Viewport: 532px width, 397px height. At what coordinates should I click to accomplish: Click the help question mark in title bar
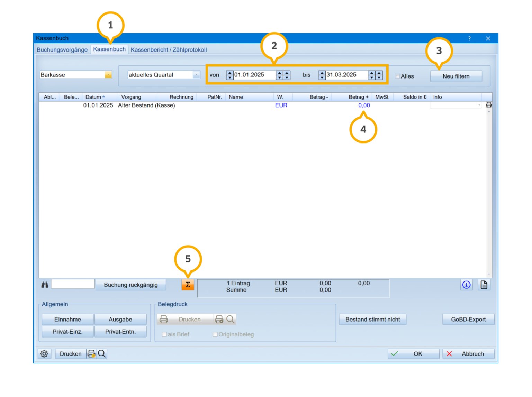click(469, 38)
